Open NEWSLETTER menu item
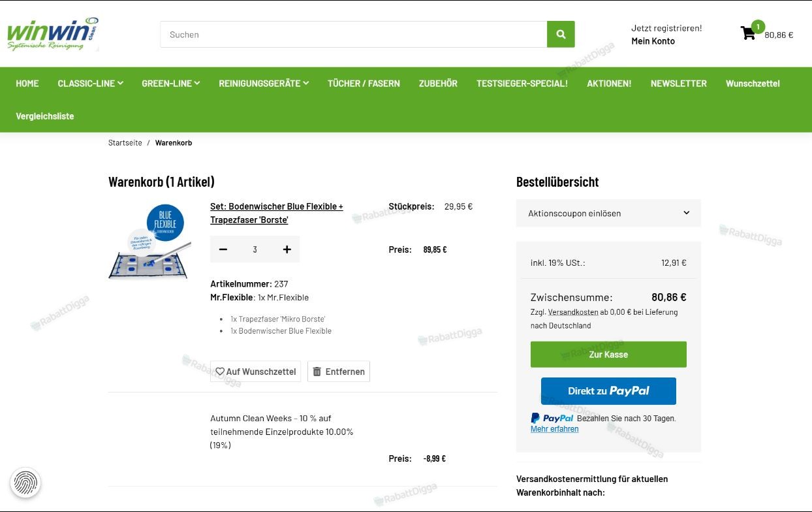812x512 pixels. click(x=679, y=84)
